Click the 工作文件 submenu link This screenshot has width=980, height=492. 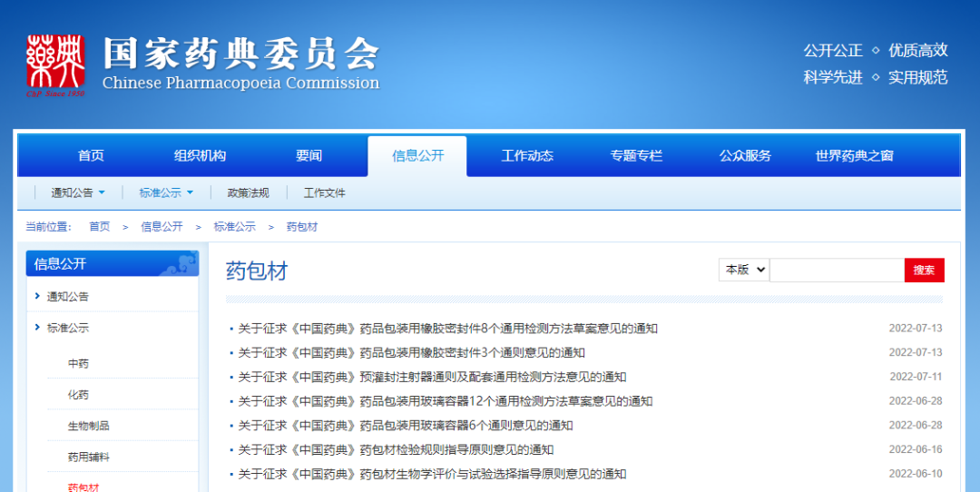point(324,192)
